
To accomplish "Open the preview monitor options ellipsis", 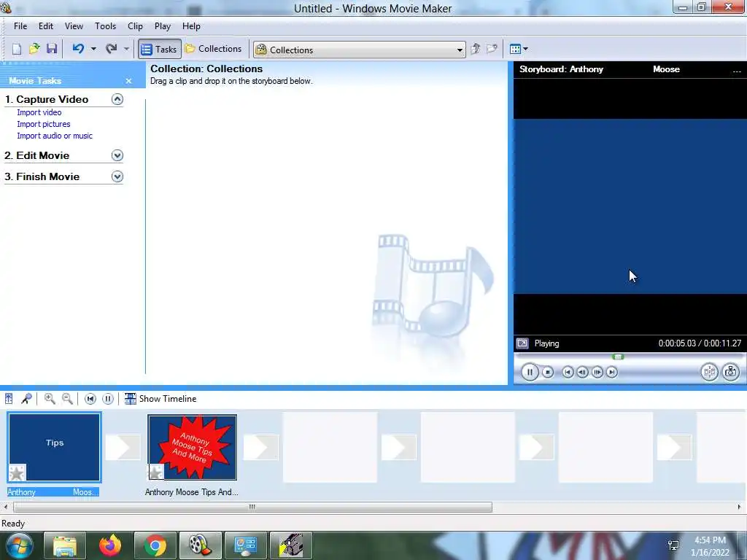I will (x=737, y=70).
